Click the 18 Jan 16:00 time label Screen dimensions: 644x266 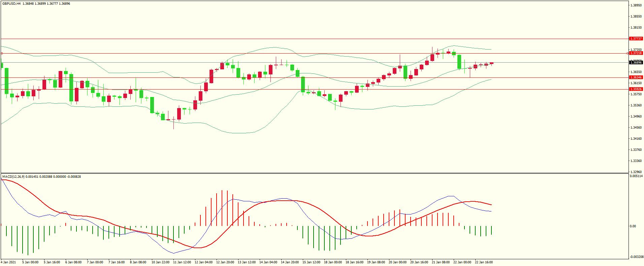coord(354,262)
